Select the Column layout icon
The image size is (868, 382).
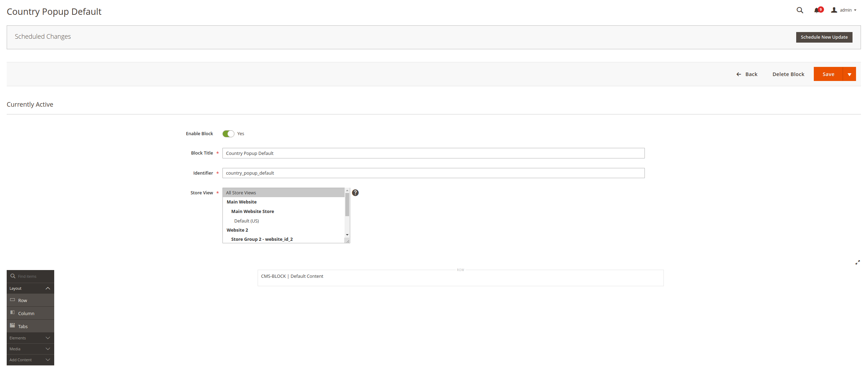pyautogui.click(x=13, y=313)
